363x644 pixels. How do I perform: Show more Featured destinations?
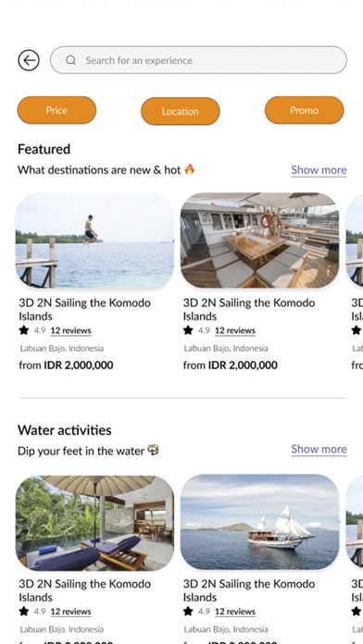[319, 170]
